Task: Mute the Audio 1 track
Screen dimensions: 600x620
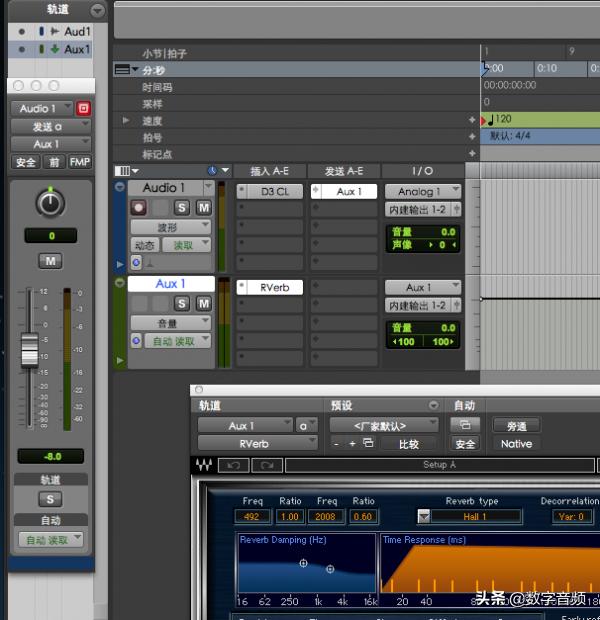Action: [204, 208]
